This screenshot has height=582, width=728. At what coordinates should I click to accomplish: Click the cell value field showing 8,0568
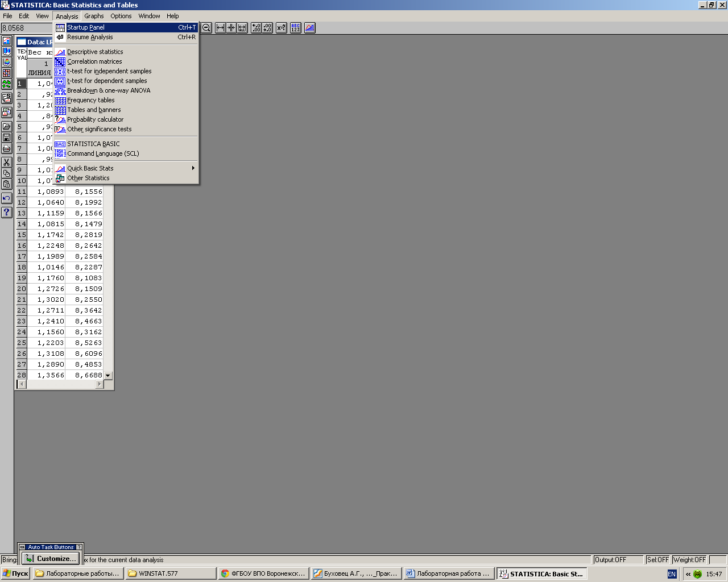(x=27, y=28)
